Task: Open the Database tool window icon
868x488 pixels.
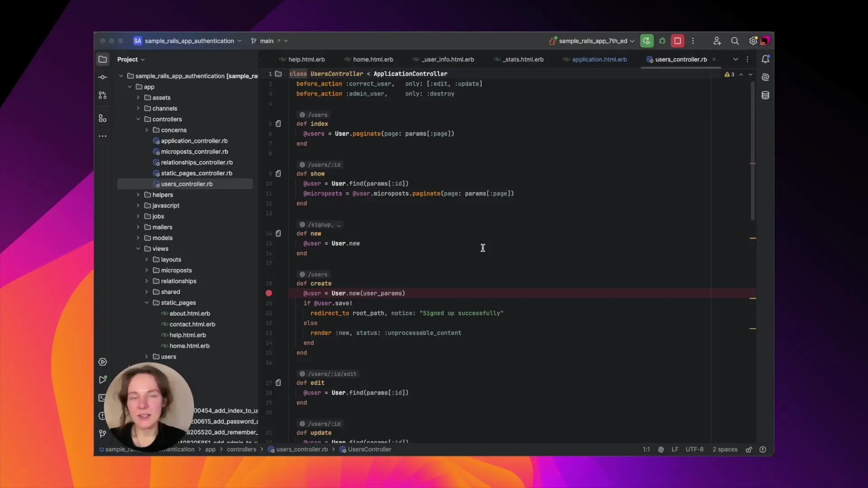Action: click(765, 95)
